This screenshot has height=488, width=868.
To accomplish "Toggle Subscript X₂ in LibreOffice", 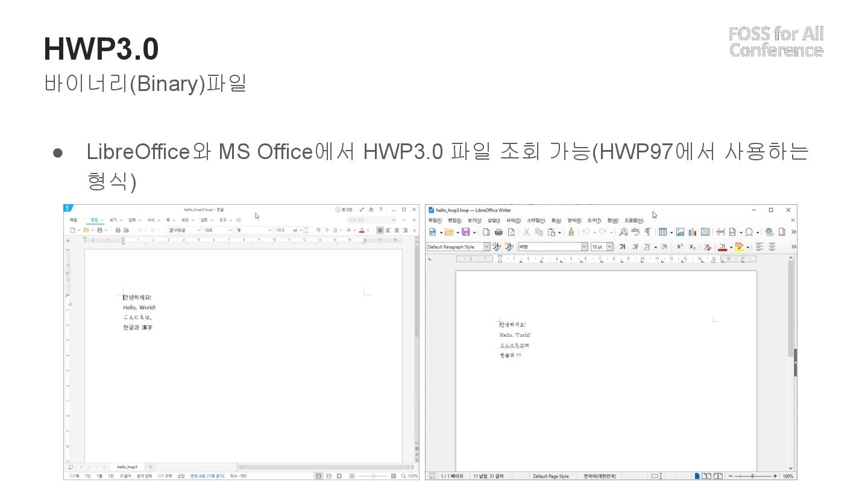I will tap(693, 247).
